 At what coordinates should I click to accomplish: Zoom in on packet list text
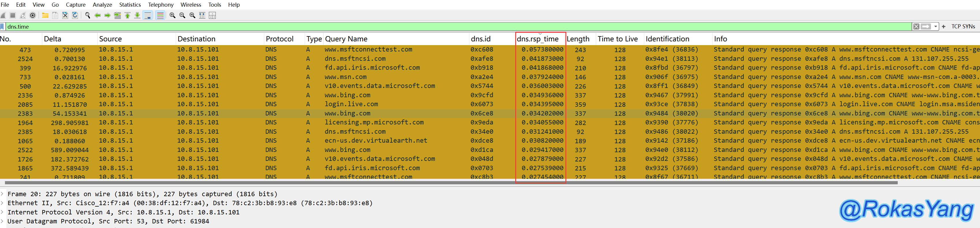coord(172,15)
